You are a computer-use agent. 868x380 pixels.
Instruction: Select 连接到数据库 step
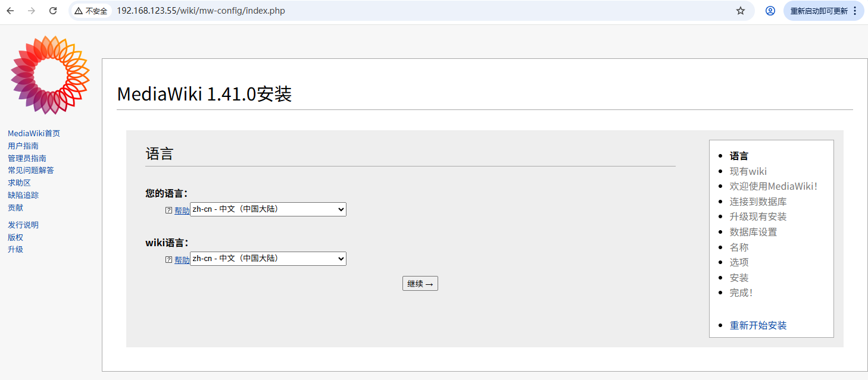tap(758, 202)
